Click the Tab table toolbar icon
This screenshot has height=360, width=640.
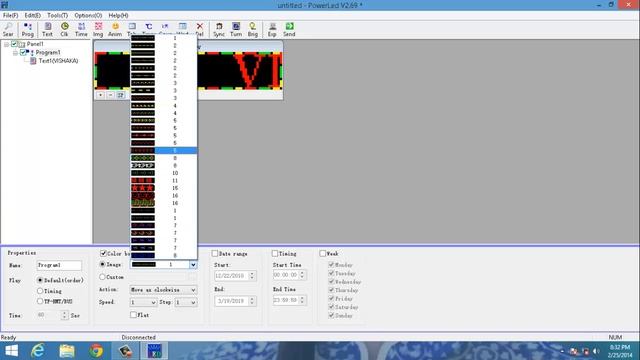(x=132, y=29)
